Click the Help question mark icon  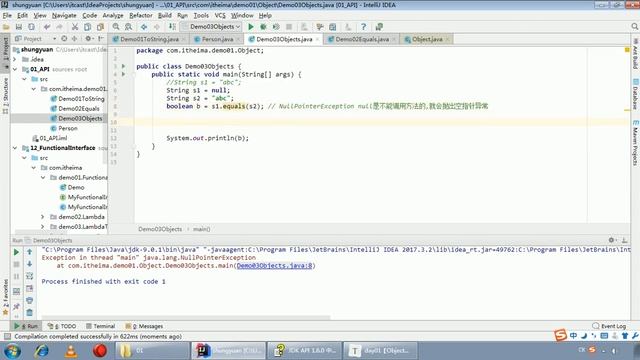[363, 27]
